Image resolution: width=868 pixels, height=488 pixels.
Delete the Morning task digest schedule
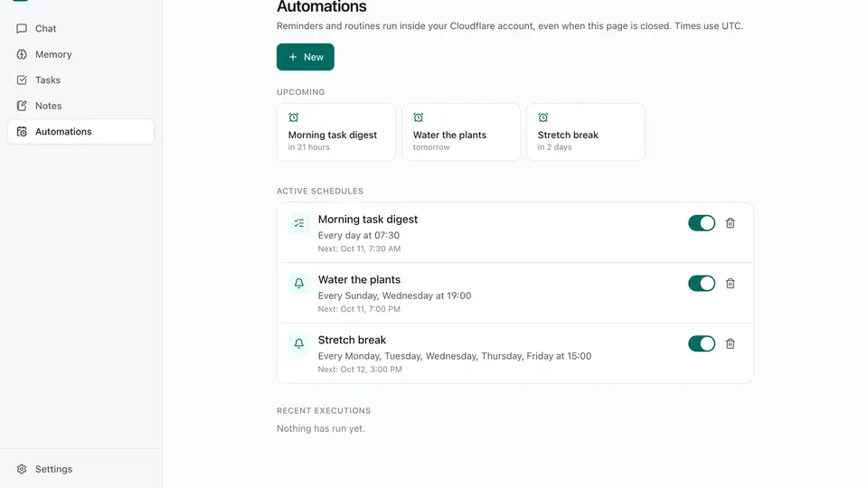731,223
